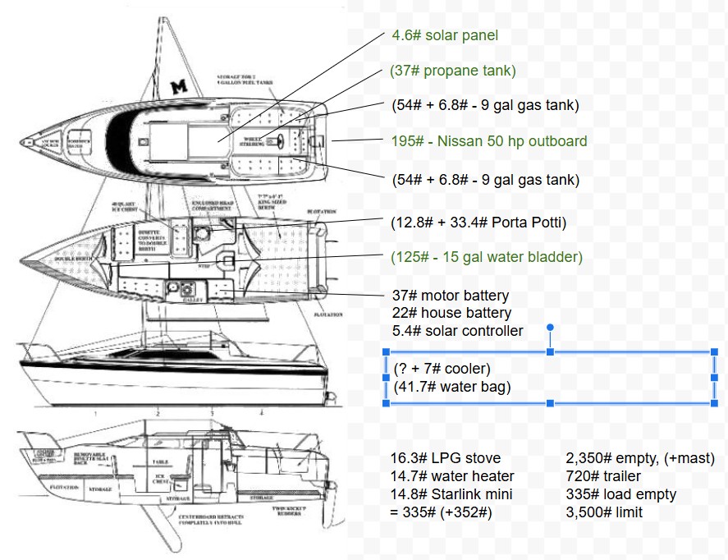Click the '5.4# solar controller' line
This screenshot has height=560, width=728.
[x=457, y=331]
